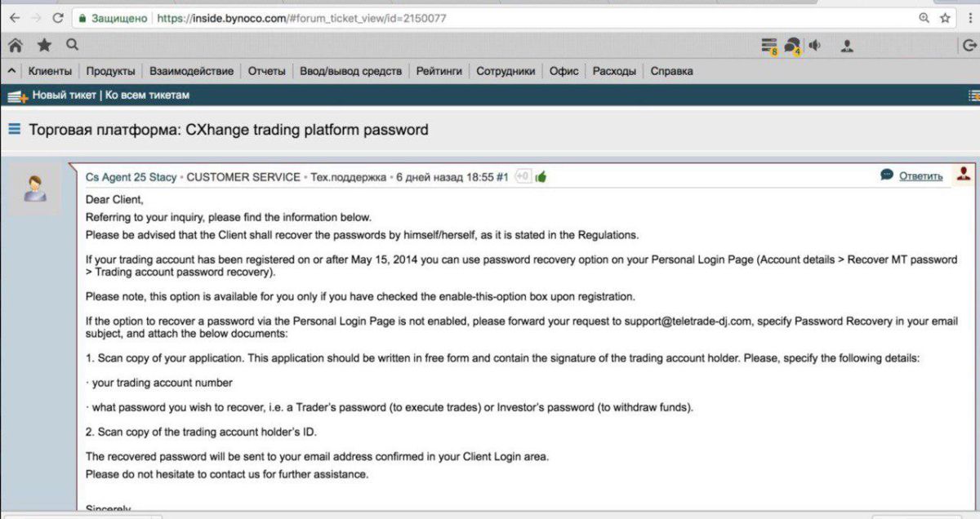
Task: Click the Ко всем тикетам link
Action: click(147, 95)
